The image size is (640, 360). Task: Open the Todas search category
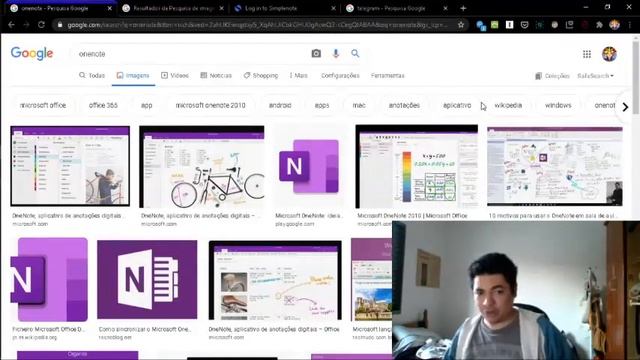click(92, 76)
